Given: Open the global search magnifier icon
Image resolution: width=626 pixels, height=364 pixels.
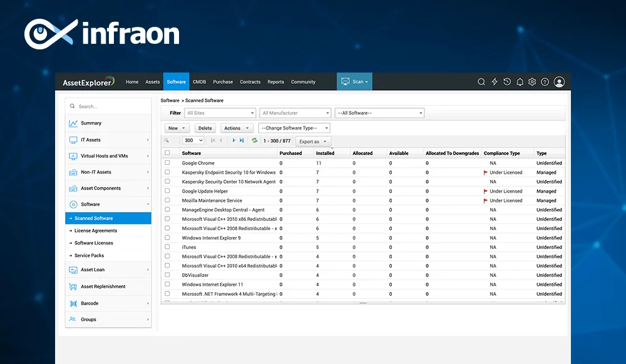Looking at the screenshot, I should [x=481, y=82].
